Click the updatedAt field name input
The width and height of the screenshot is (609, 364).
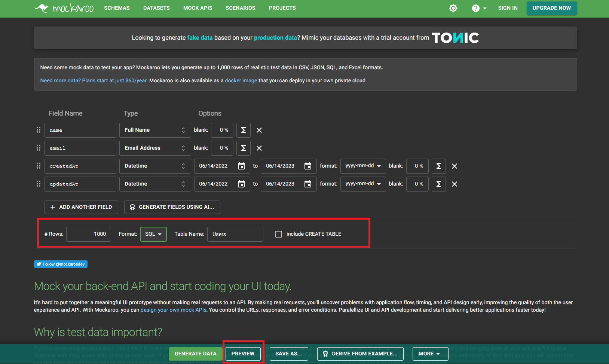80,184
